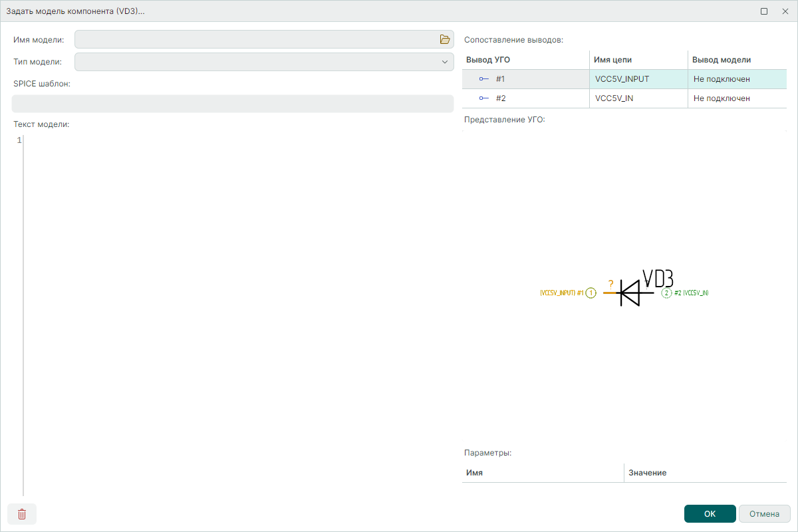Click the blue pin icon beside #1

483,79
